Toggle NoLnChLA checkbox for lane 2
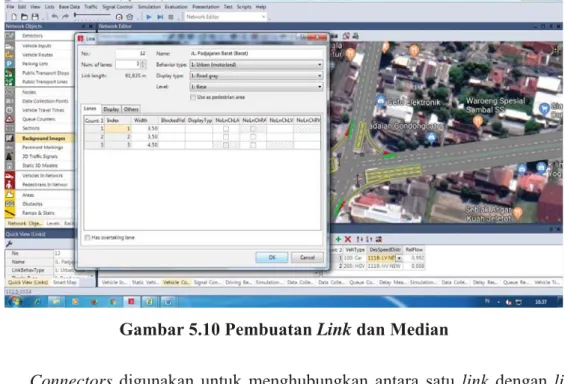 tap(226, 137)
